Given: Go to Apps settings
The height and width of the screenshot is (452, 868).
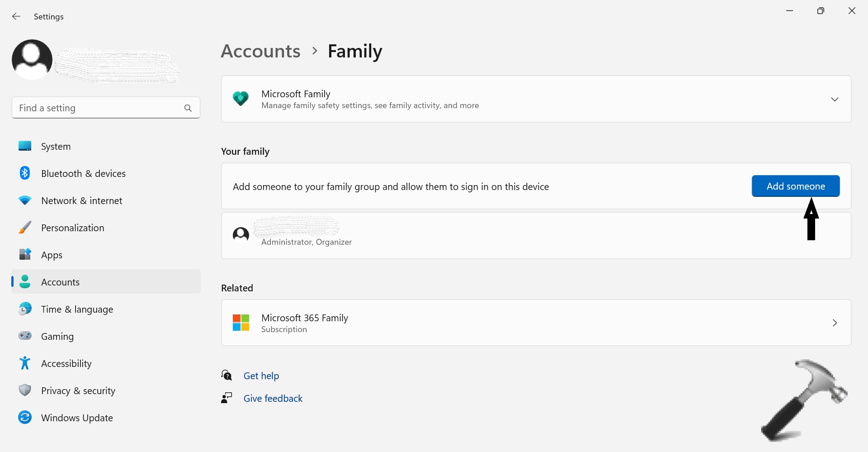Looking at the screenshot, I should coord(52,255).
